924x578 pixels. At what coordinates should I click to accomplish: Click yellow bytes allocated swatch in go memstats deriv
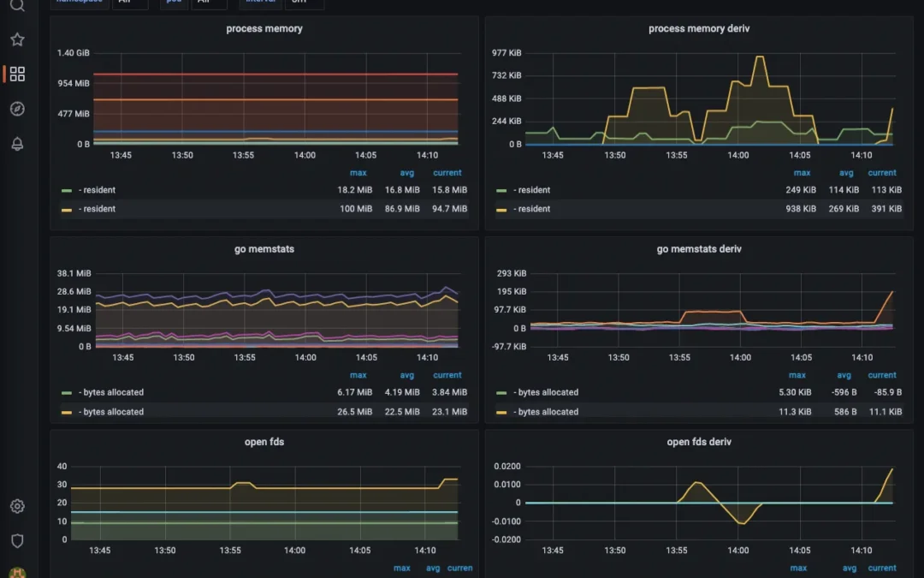point(501,412)
